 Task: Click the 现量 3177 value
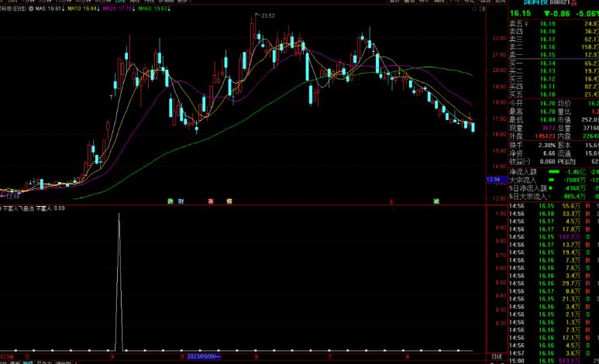(549, 128)
